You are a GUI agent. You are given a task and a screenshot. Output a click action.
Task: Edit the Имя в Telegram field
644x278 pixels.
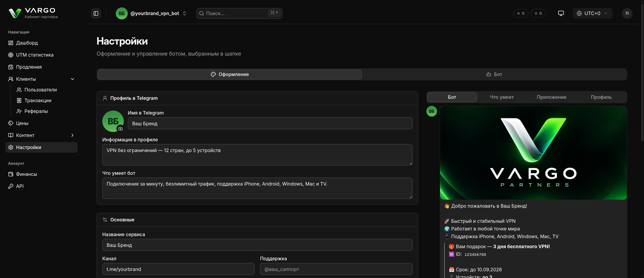270,123
